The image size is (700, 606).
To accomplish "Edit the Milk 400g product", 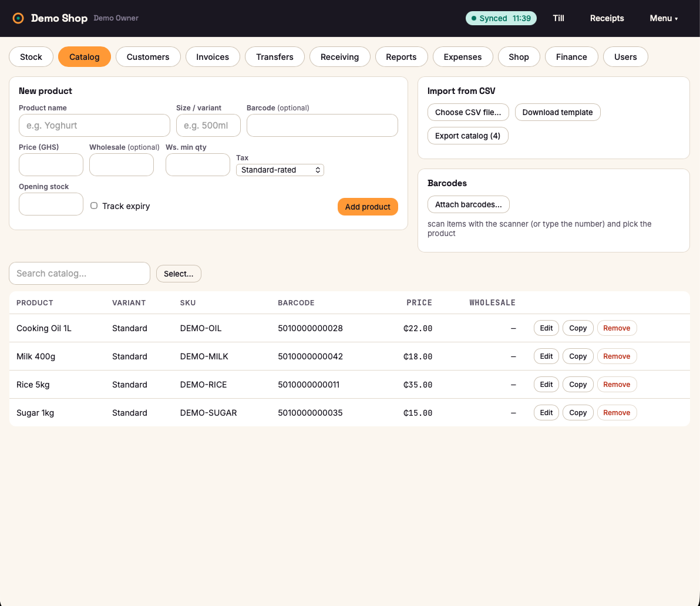I will pos(546,356).
